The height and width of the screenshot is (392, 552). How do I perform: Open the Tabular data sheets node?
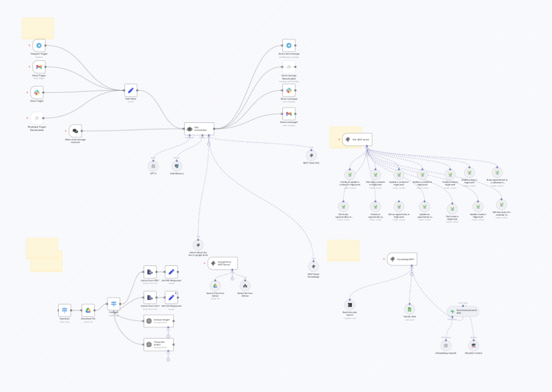[410, 310]
